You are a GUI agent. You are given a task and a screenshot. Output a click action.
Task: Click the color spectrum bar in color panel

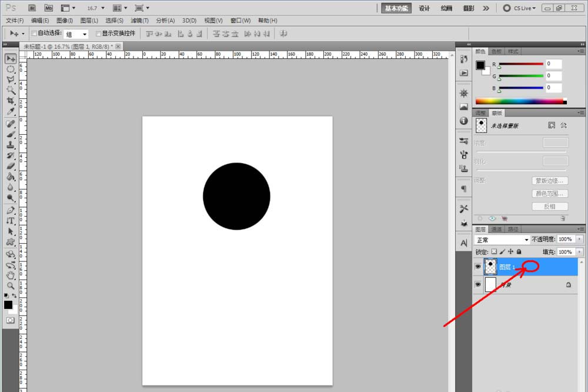(x=519, y=101)
